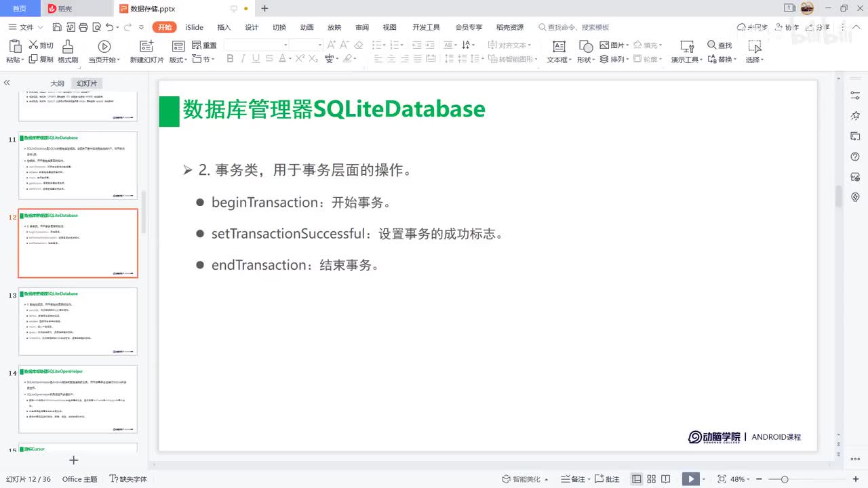868x488 pixels.
Task: Add a new slide with 新建幻灯片
Action: click(146, 51)
